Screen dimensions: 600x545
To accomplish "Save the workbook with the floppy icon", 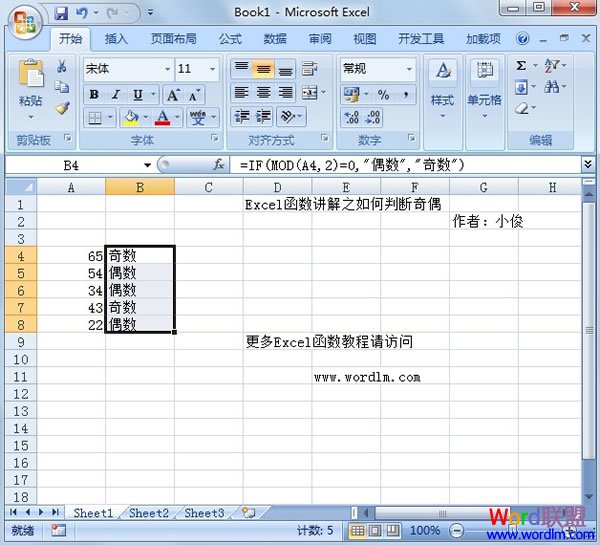I will point(61,13).
